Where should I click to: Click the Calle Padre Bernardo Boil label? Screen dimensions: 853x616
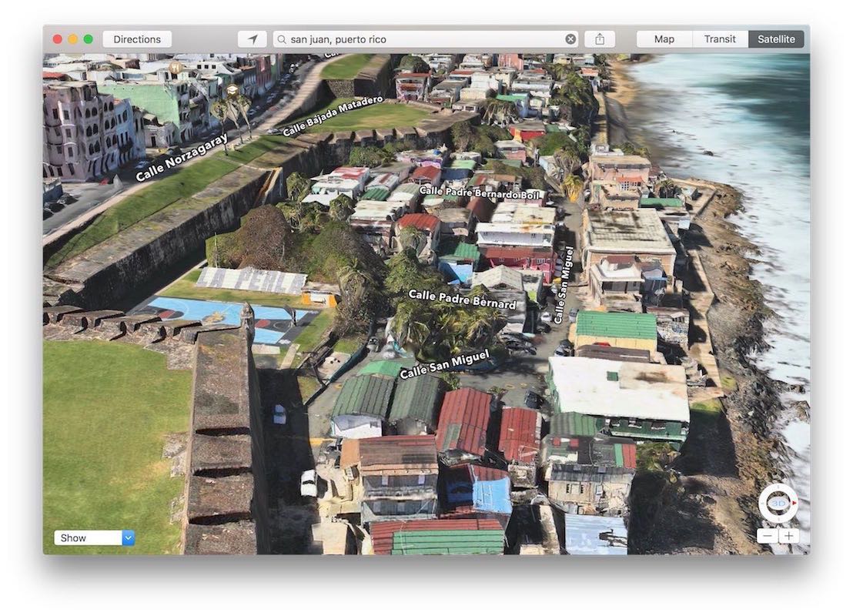point(480,192)
